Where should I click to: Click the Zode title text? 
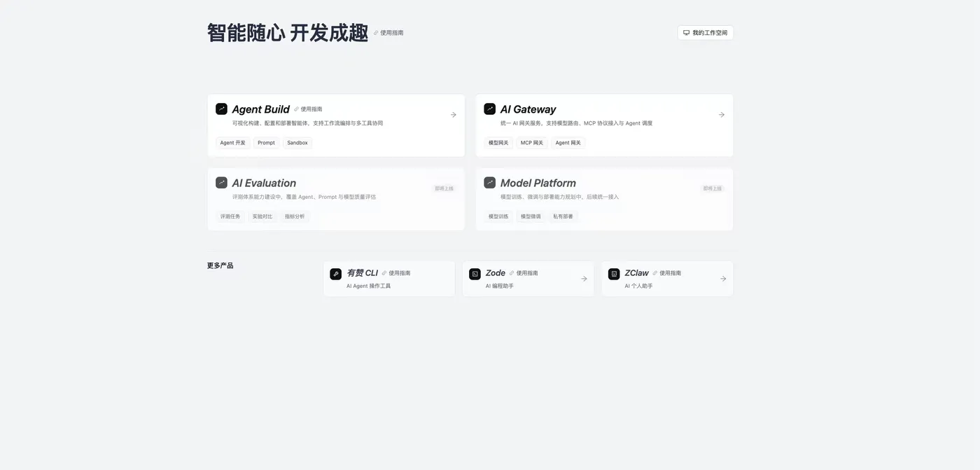pos(496,273)
